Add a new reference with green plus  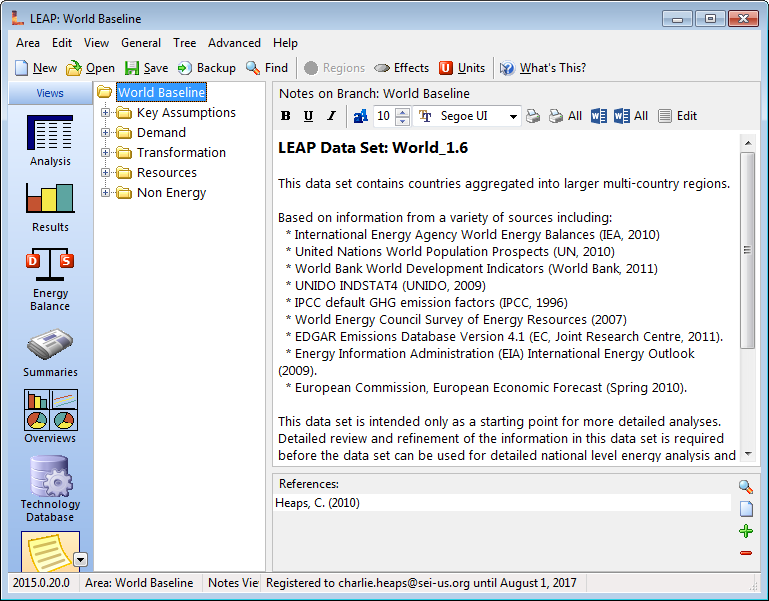pos(745,531)
